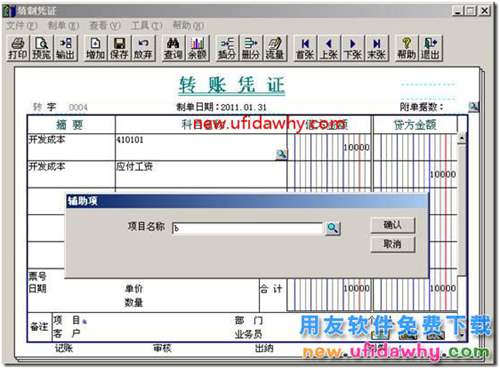Click subject lookup magnifier in 410101 row
The image size is (500, 369).
(x=281, y=154)
